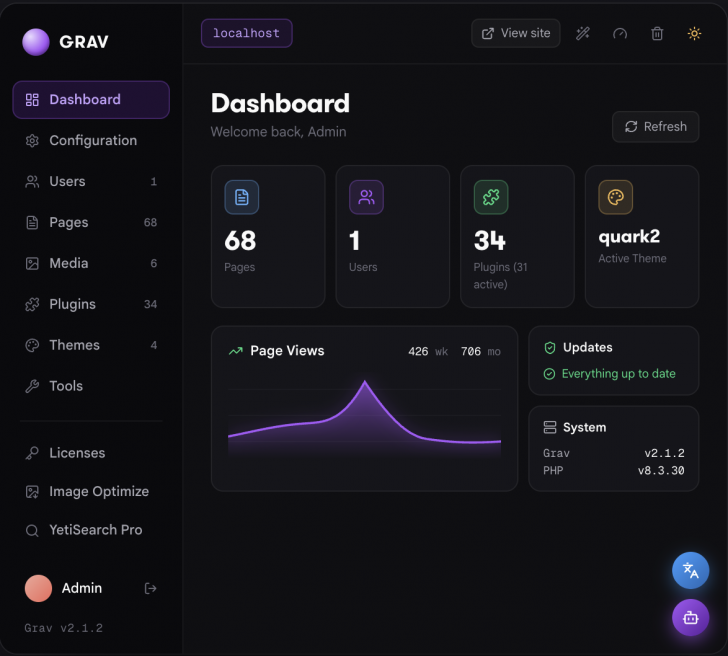
Task: Click the 68 Pages count
Action: [x=240, y=240]
